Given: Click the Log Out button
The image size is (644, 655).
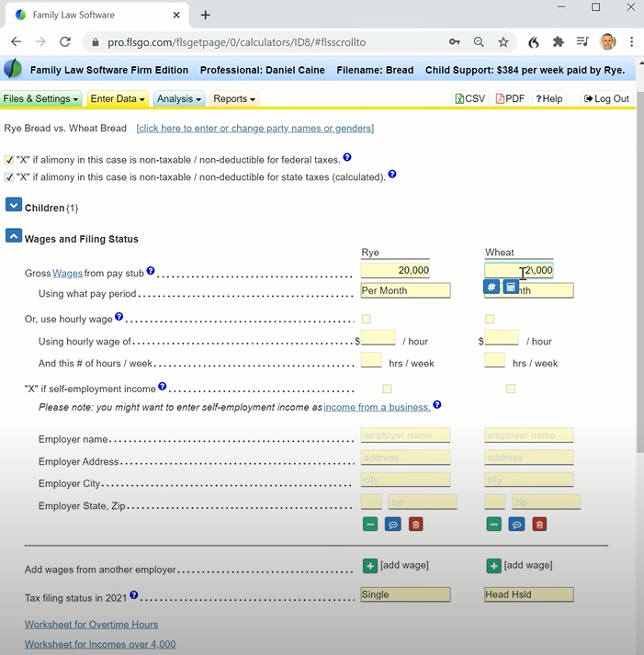Looking at the screenshot, I should (x=606, y=99).
